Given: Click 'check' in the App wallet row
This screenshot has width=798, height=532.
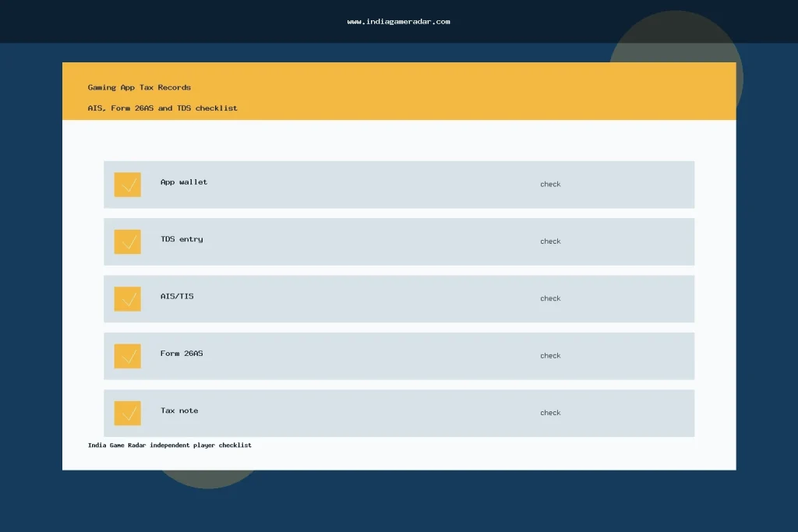Looking at the screenshot, I should pos(550,184).
